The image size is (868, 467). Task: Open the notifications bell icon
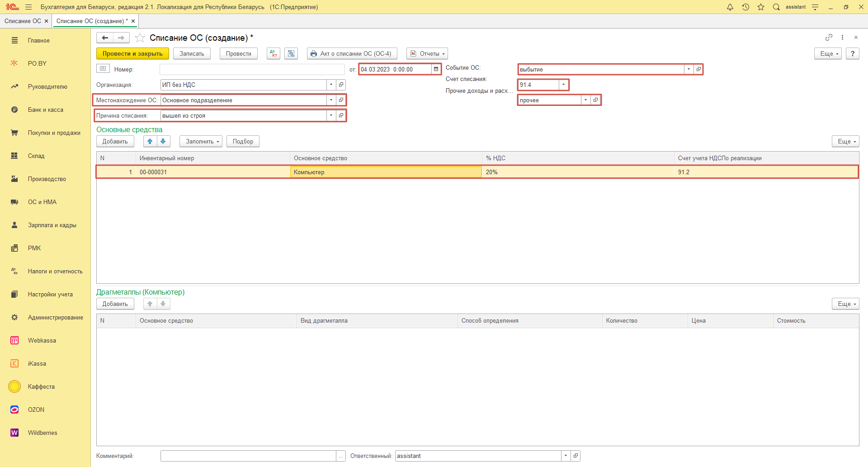[x=730, y=7]
